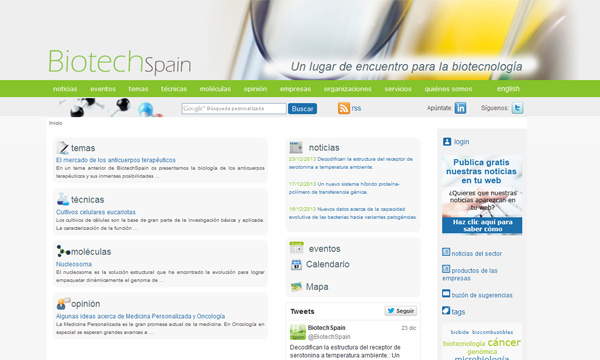This screenshot has height=360, width=600.
Task: Click the BiotechSpain logo
Action: point(119,62)
